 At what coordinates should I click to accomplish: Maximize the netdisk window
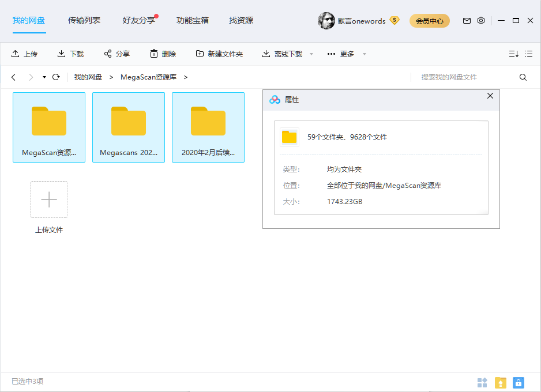pyautogui.click(x=516, y=21)
